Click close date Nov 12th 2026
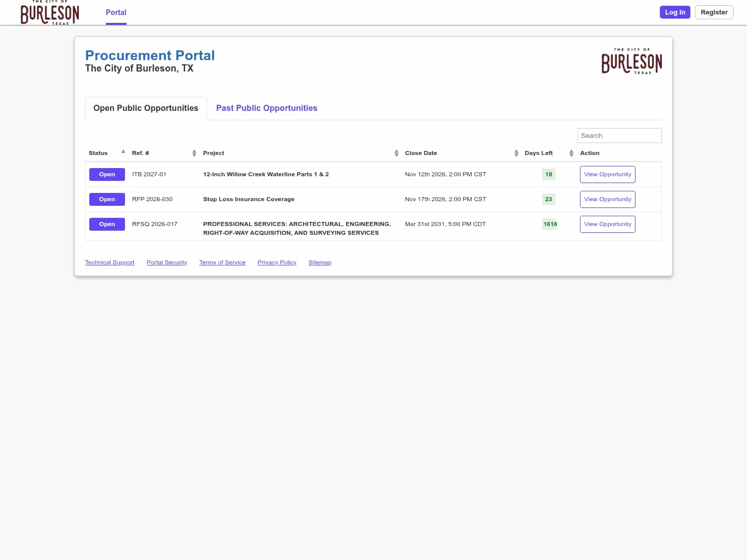Image resolution: width=747 pixels, height=560 pixels. tap(446, 174)
